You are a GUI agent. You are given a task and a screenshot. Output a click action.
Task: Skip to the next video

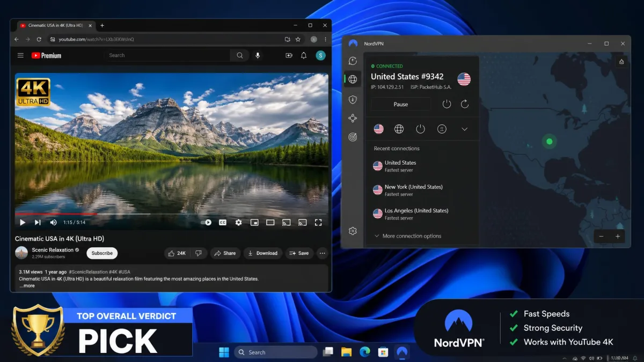click(38, 222)
